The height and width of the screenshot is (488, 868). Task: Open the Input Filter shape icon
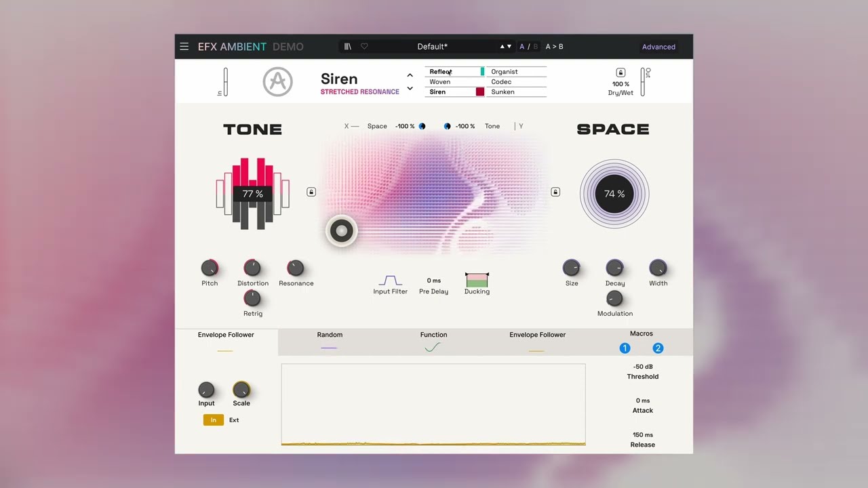[390, 281]
